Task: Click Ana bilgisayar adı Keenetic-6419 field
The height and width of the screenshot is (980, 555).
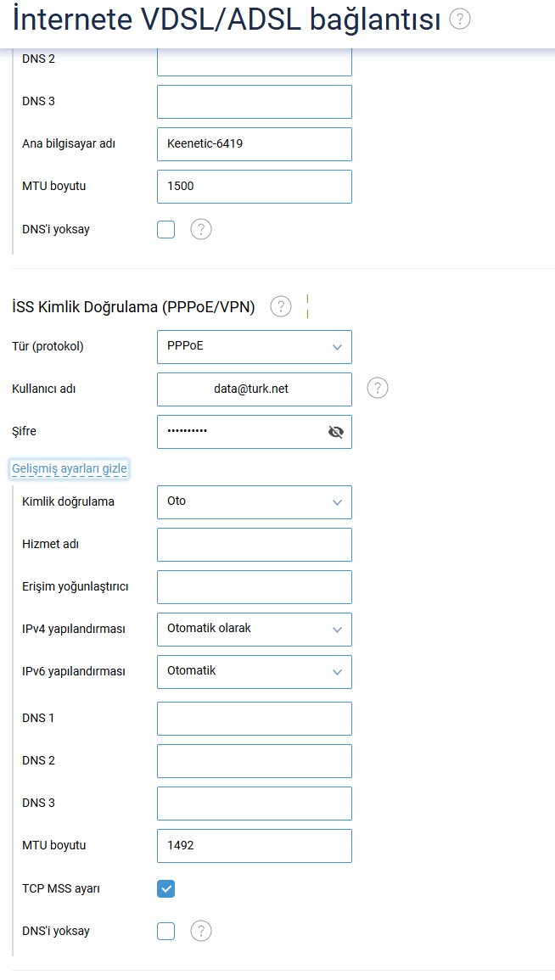Action: click(255, 144)
